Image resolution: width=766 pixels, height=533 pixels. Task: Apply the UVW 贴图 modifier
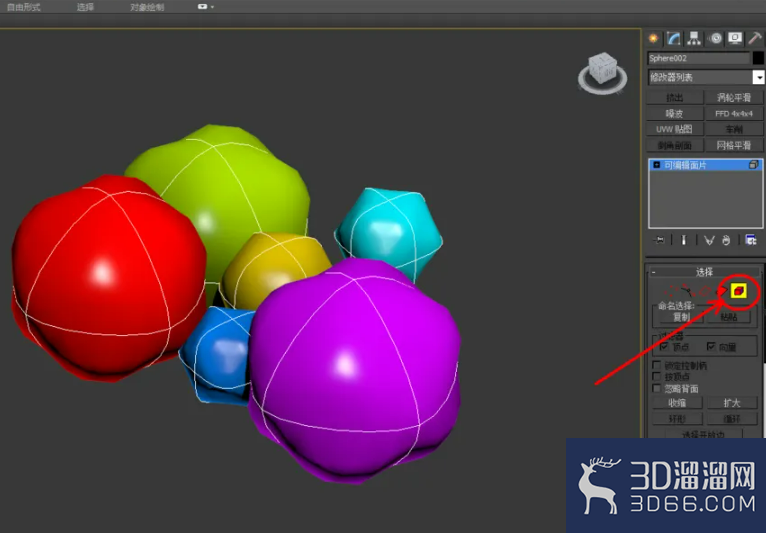pyautogui.click(x=675, y=129)
